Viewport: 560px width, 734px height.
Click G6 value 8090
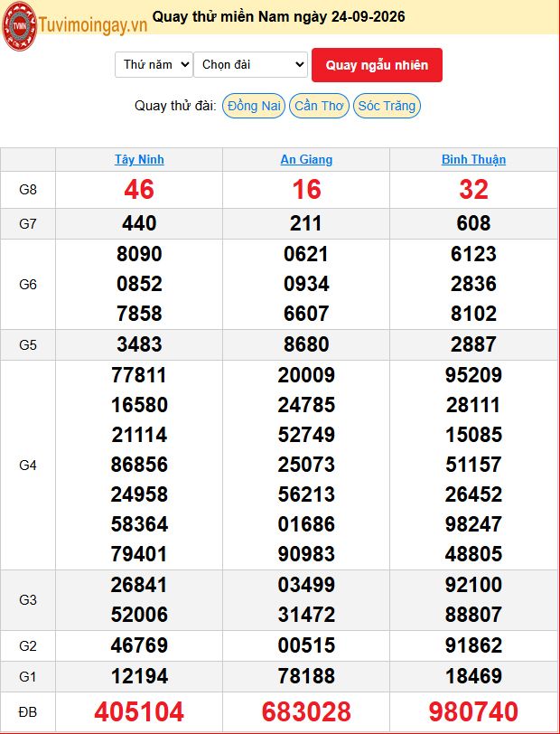click(139, 254)
